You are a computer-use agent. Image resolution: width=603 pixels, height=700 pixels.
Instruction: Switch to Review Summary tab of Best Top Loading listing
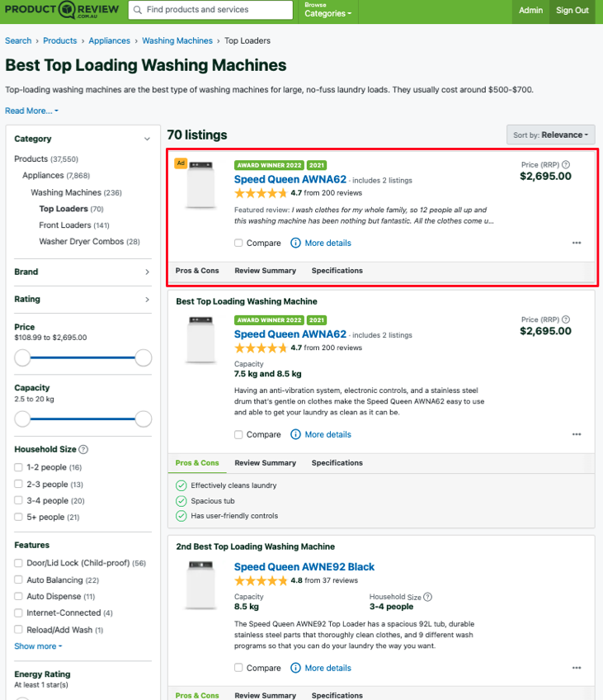pyautogui.click(x=266, y=463)
